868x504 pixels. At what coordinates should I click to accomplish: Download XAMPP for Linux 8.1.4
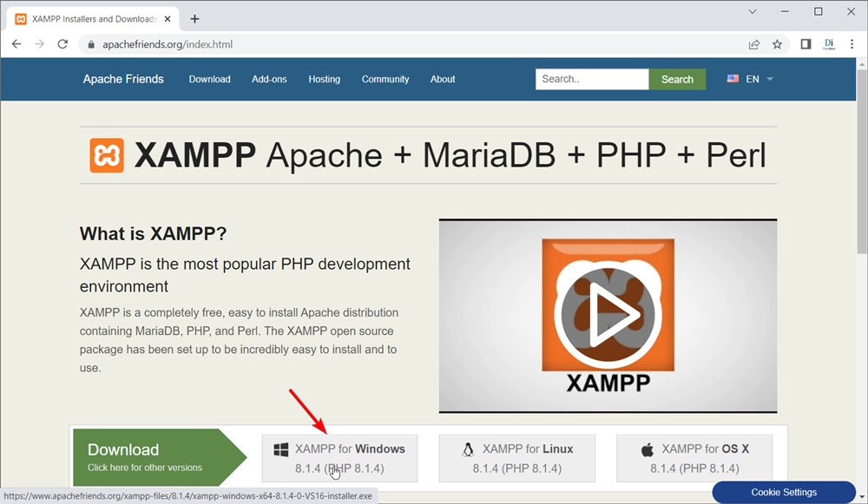[x=517, y=458]
